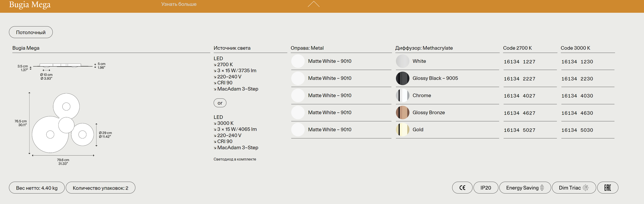Click the package quantity badge

coord(100,188)
